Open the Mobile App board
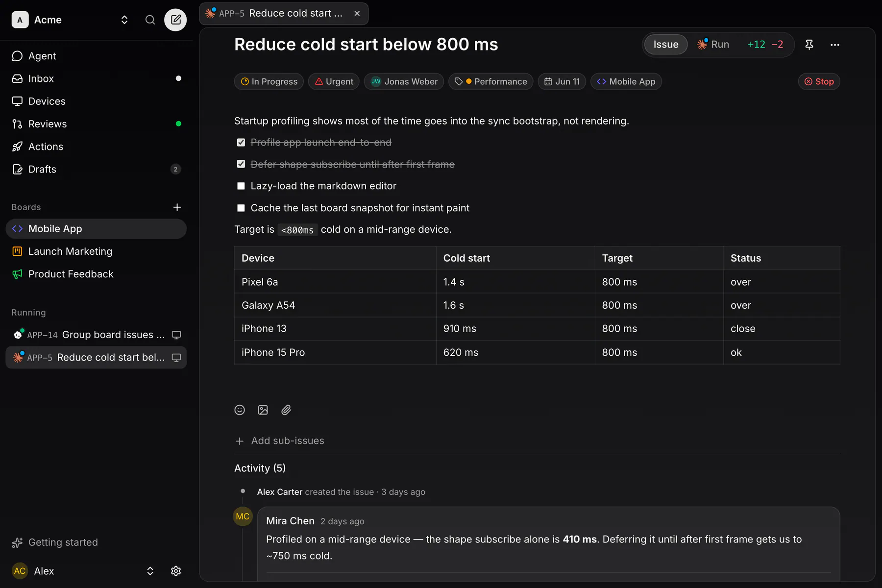882x588 pixels. click(96, 229)
